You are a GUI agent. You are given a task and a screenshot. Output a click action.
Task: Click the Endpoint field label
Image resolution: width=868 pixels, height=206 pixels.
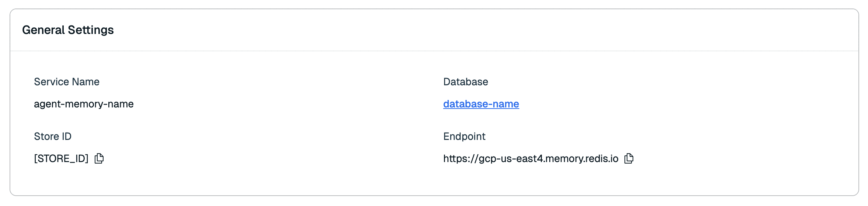point(464,136)
